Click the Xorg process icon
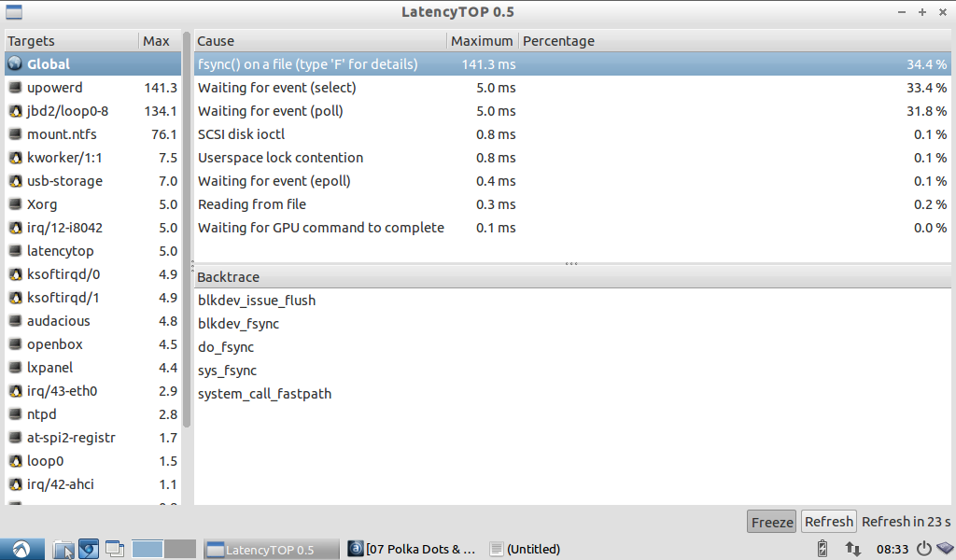The width and height of the screenshot is (956, 560). pyautogui.click(x=15, y=204)
